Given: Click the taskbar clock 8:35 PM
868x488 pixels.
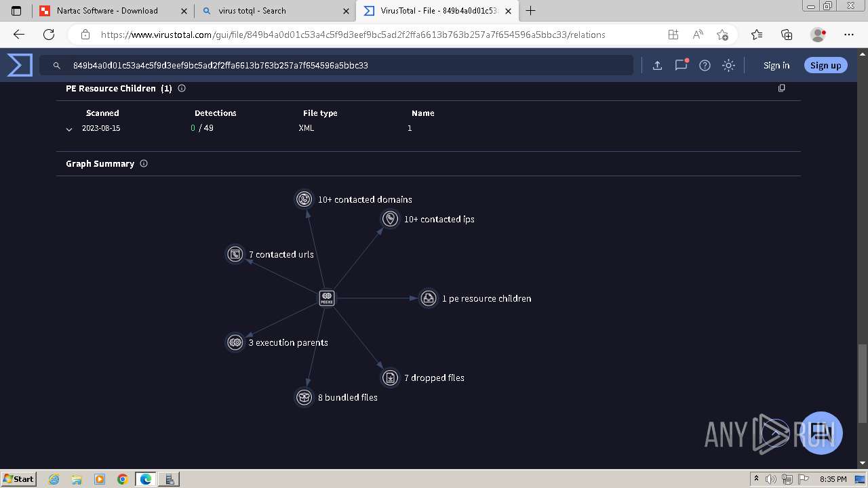Looking at the screenshot, I should (x=833, y=479).
